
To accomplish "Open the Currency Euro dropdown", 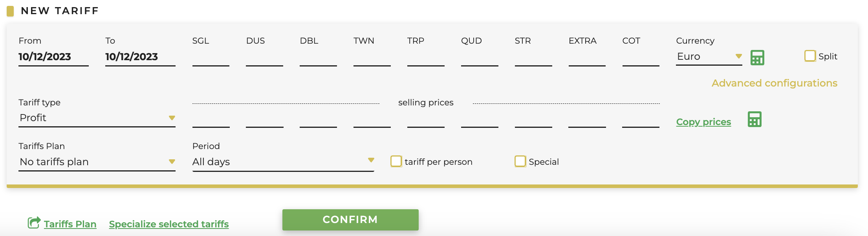I will coord(709,57).
